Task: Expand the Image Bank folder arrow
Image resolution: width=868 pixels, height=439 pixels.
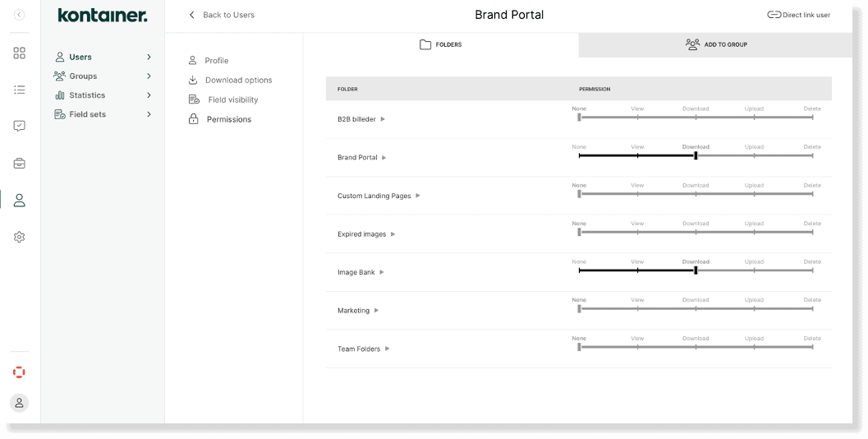Action: point(382,272)
